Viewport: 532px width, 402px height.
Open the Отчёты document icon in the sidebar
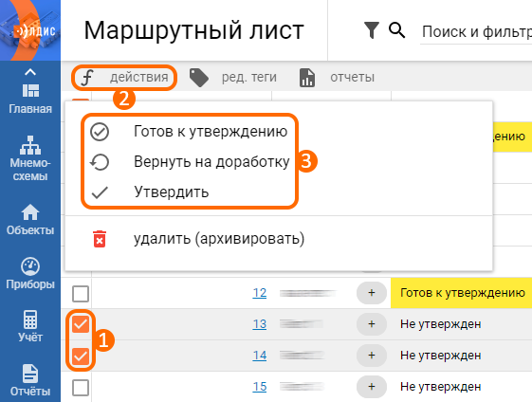click(30, 374)
